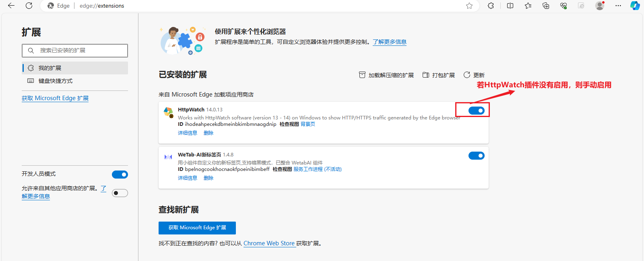This screenshot has width=644, height=261.
Task: Click the HttpWatch ID ihodeahpecekdbmeinbkimbmnaogdnip text
Action: (x=231, y=124)
